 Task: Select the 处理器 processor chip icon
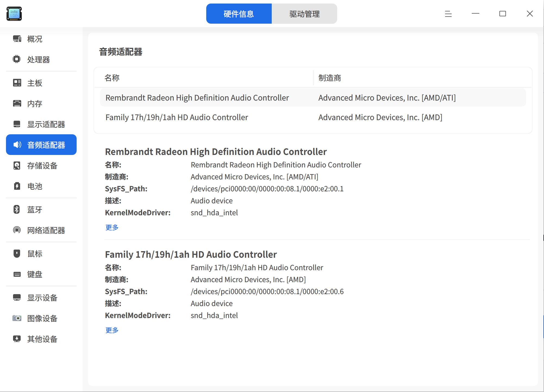(17, 59)
